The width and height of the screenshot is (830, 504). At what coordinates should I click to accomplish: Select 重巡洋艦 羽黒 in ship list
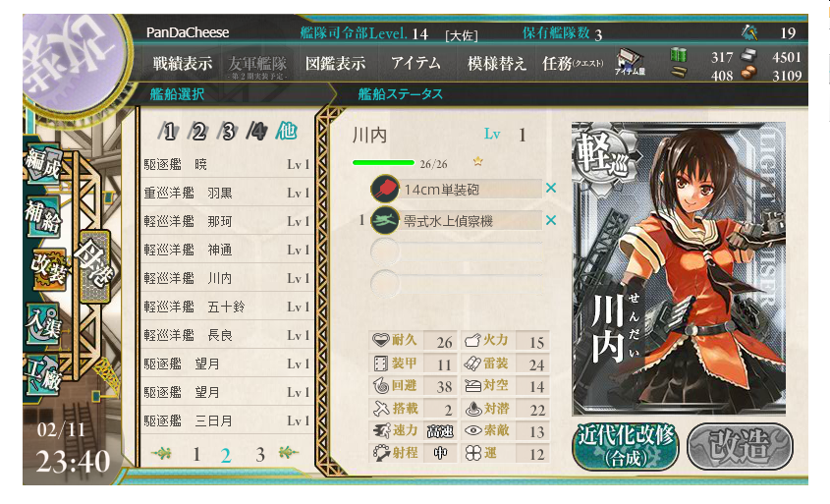coord(227,193)
